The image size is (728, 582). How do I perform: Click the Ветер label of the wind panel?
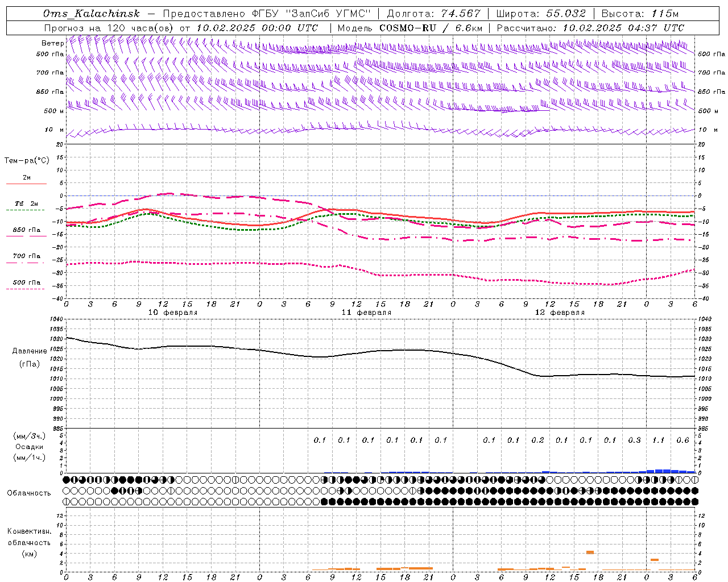click(52, 43)
